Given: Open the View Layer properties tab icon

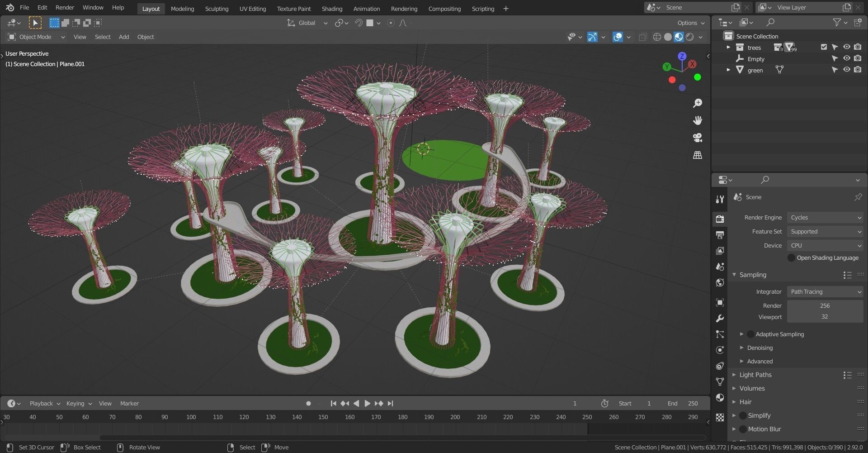Looking at the screenshot, I should coord(720,251).
